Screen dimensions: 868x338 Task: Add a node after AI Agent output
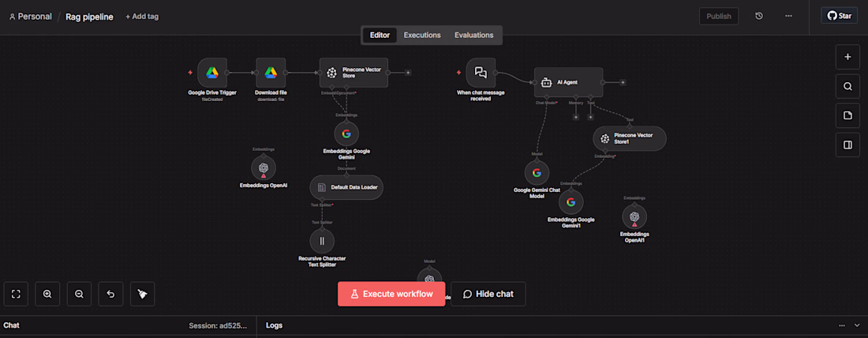pos(623,83)
